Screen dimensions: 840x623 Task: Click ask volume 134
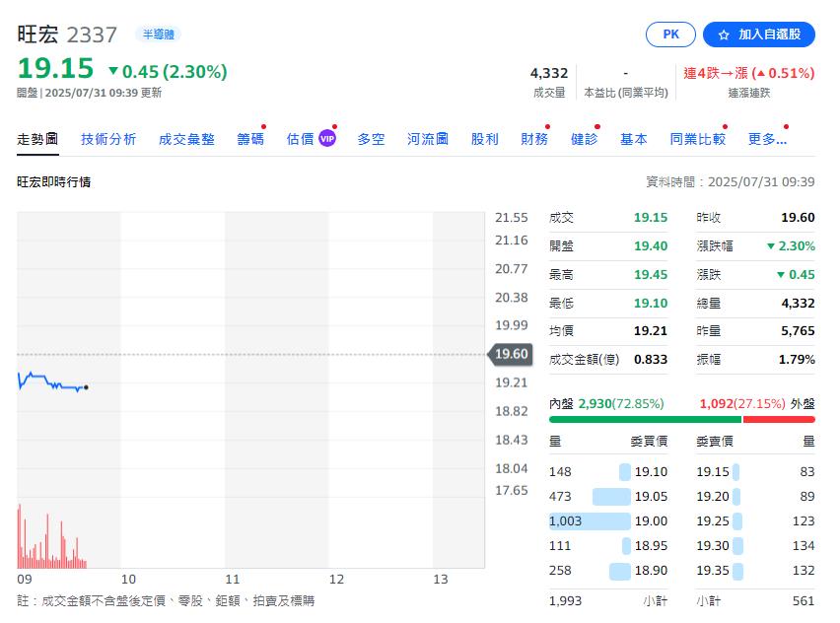tap(804, 546)
